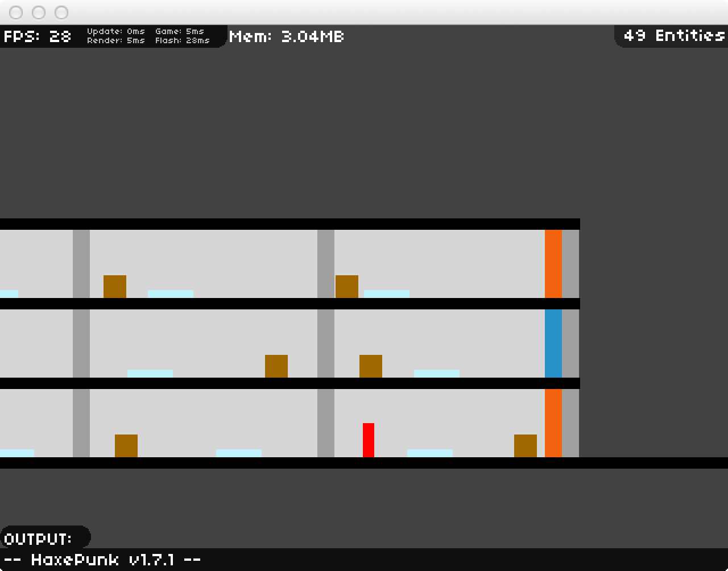Click the blue elevator door on middle floor
Viewport: 728px width, 571px height.
[x=553, y=344]
